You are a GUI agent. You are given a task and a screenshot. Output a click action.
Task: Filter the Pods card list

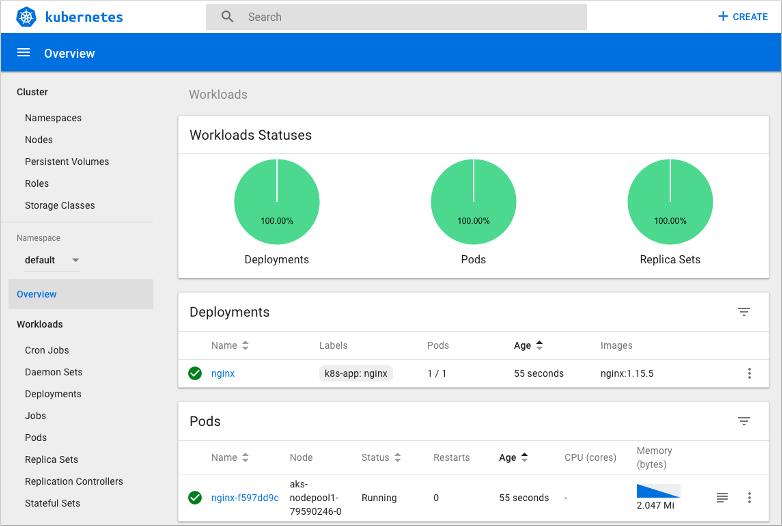[744, 421]
